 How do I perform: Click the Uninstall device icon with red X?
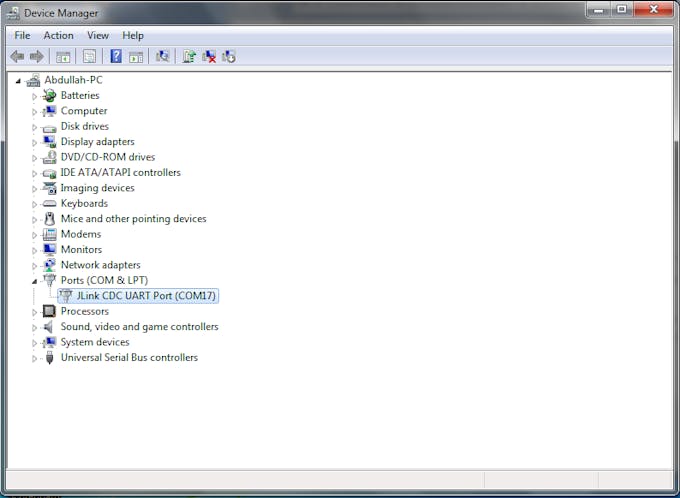point(209,56)
